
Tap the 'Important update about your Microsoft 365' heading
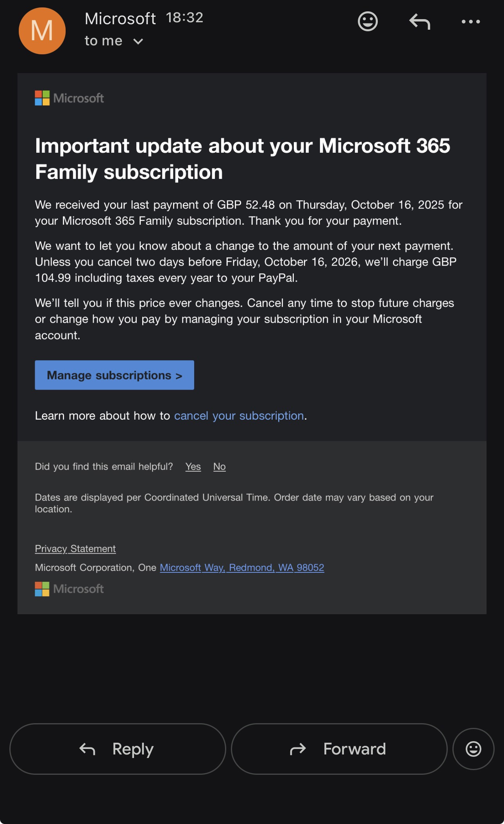click(243, 159)
